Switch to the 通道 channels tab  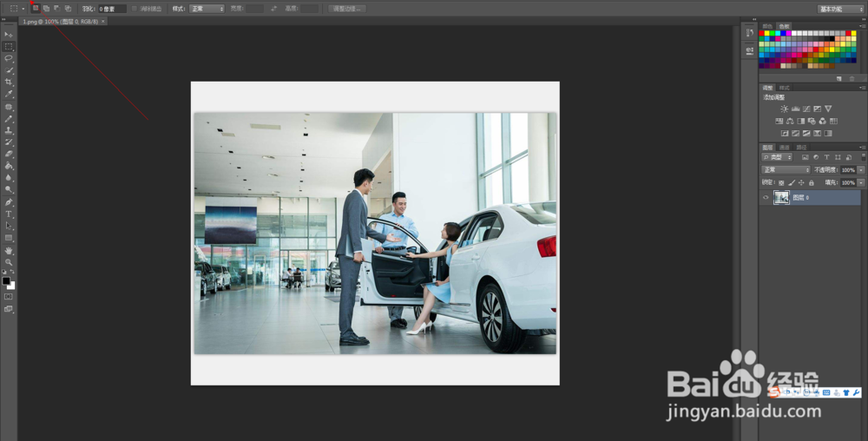click(x=785, y=148)
